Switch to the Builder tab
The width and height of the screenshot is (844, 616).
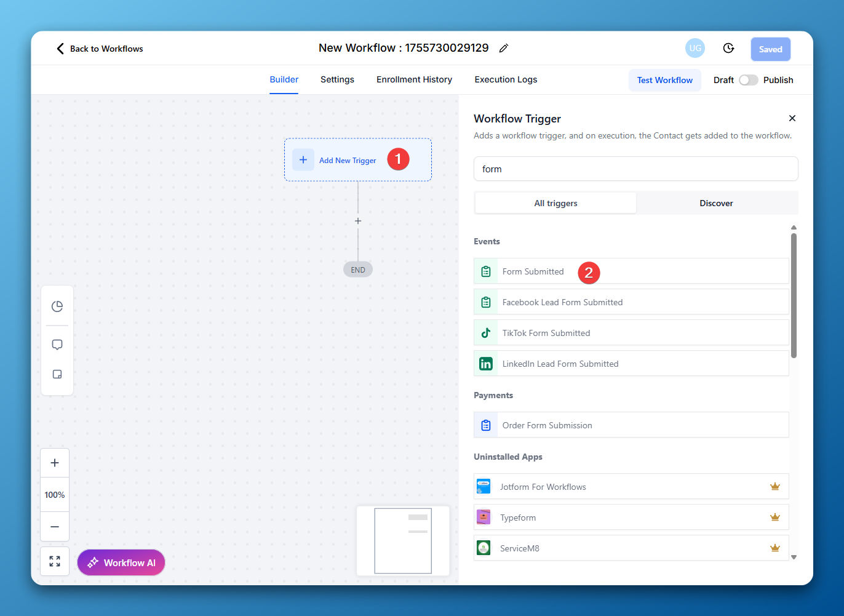pos(284,79)
